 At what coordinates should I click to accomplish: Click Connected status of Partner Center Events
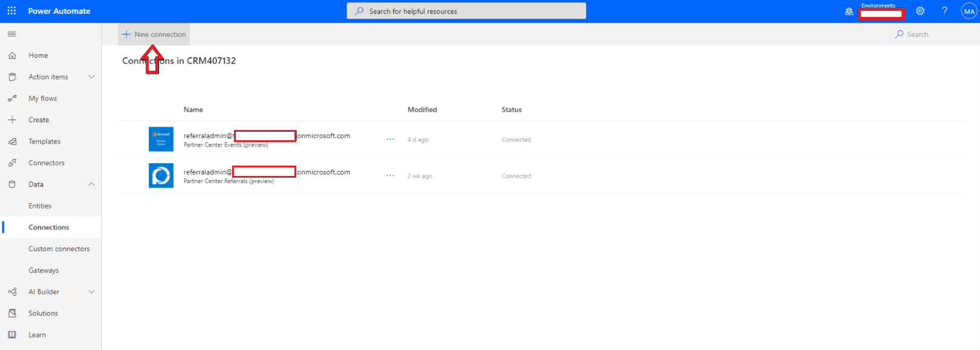(x=516, y=140)
